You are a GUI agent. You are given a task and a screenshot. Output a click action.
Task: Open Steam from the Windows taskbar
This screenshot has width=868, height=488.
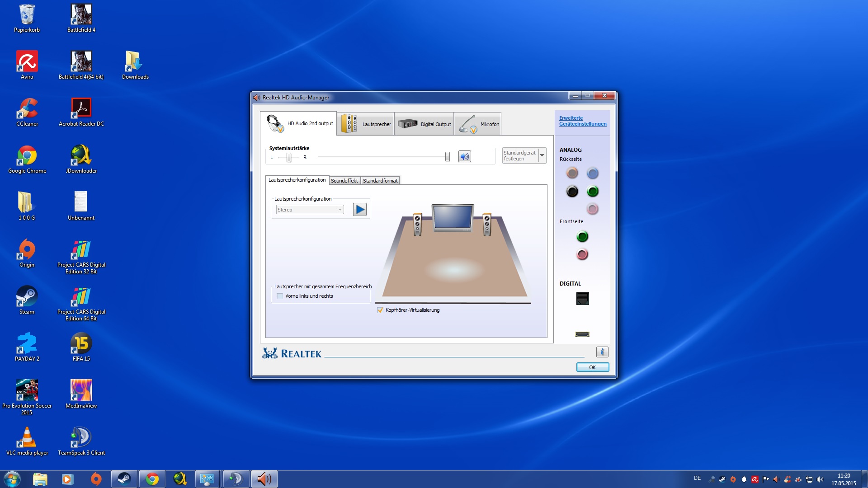[124, 479]
